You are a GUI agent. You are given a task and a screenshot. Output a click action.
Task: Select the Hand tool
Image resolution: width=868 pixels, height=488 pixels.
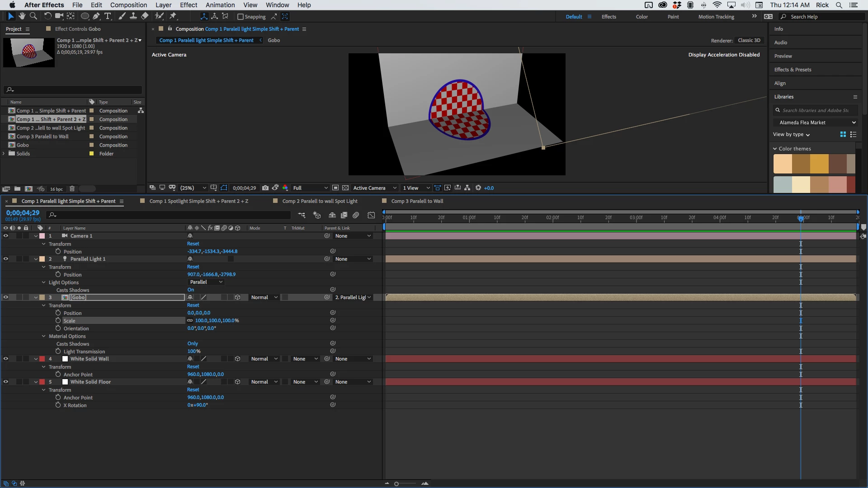[x=22, y=16]
